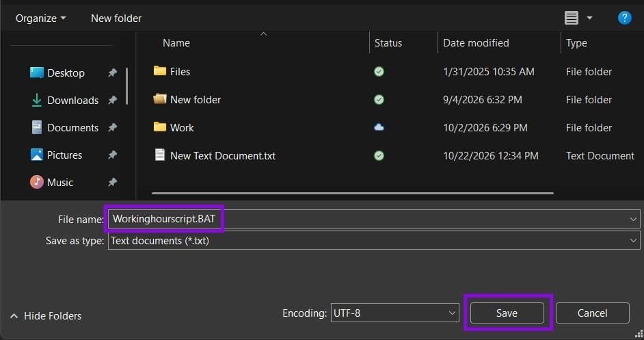The image size is (644, 340).
Task: Click the sidebar vertical scrollbar
Action: 126,86
